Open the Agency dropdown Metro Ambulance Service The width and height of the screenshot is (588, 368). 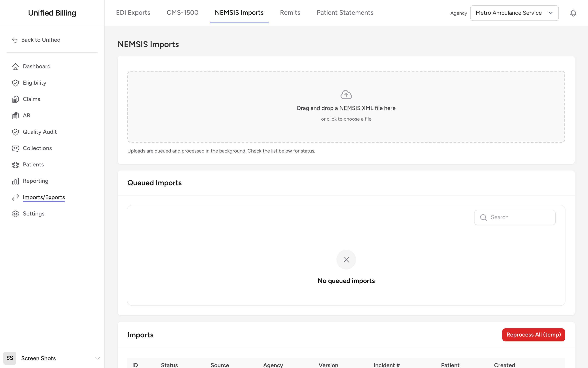point(514,13)
